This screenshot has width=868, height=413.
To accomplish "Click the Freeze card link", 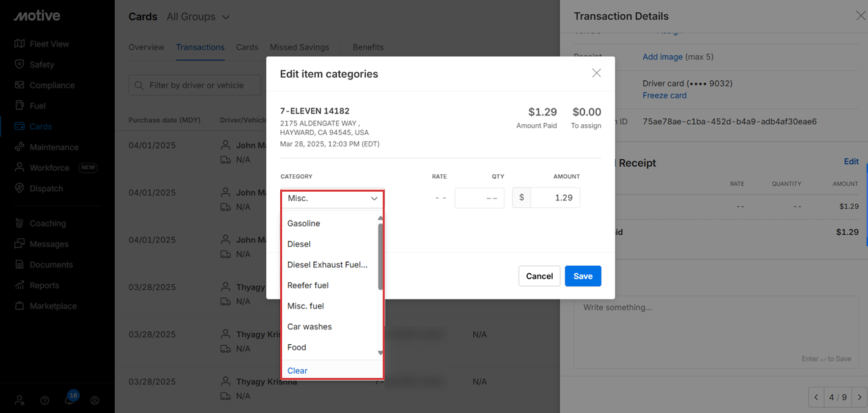I will point(665,96).
